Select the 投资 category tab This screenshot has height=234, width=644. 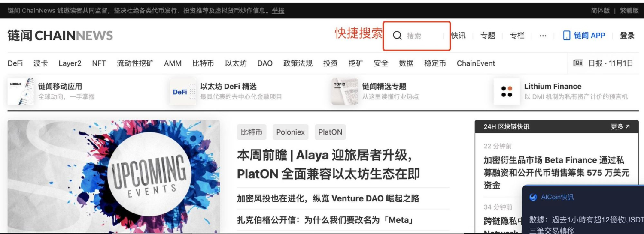tap(331, 63)
